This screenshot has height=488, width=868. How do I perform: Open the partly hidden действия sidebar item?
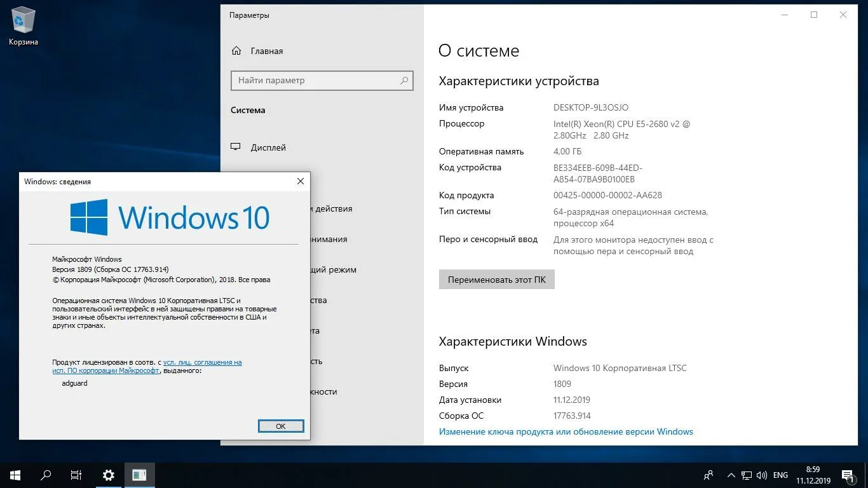click(x=332, y=208)
